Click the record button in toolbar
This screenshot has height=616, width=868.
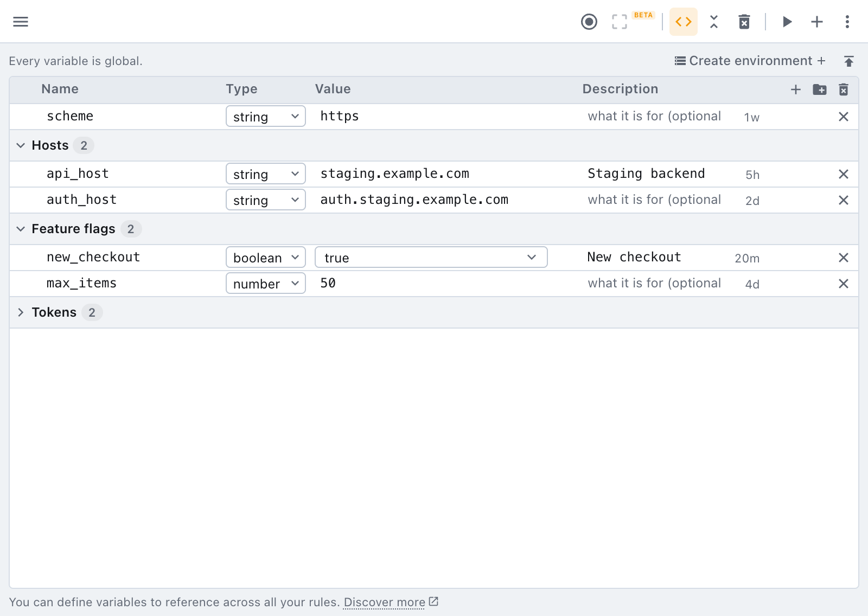589,22
